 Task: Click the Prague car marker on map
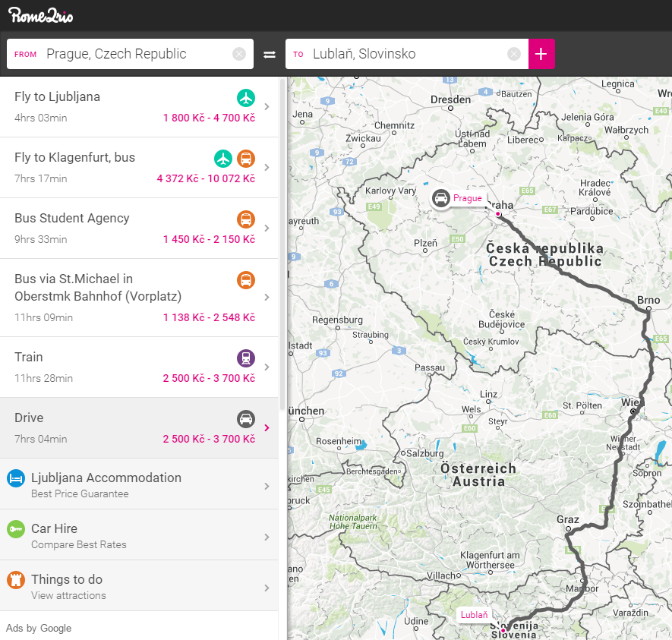tap(441, 198)
